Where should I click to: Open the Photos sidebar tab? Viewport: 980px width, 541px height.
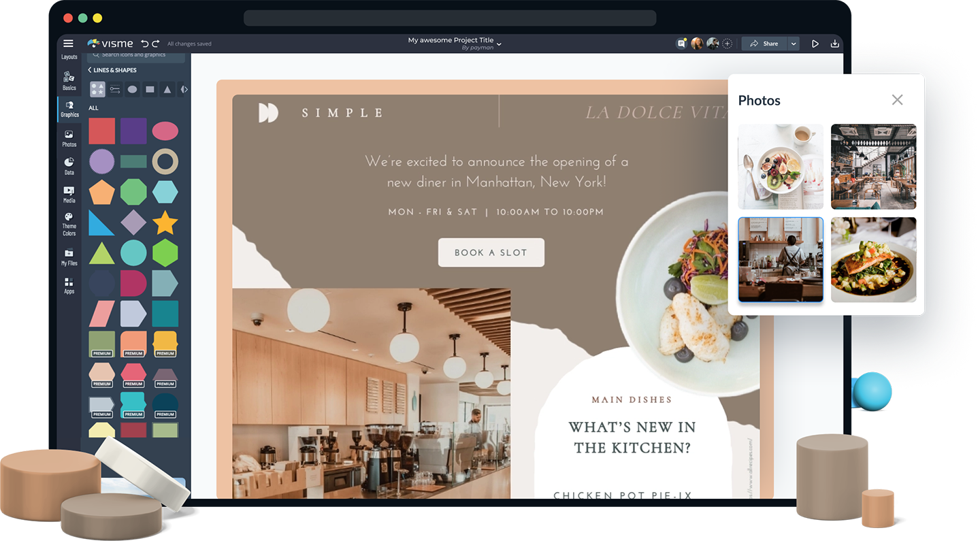(x=69, y=138)
